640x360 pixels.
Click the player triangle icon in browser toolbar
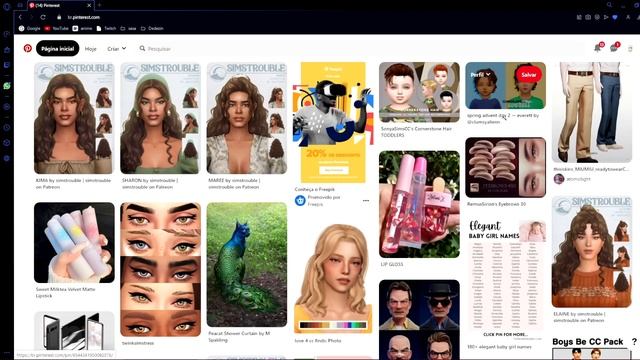606,17
